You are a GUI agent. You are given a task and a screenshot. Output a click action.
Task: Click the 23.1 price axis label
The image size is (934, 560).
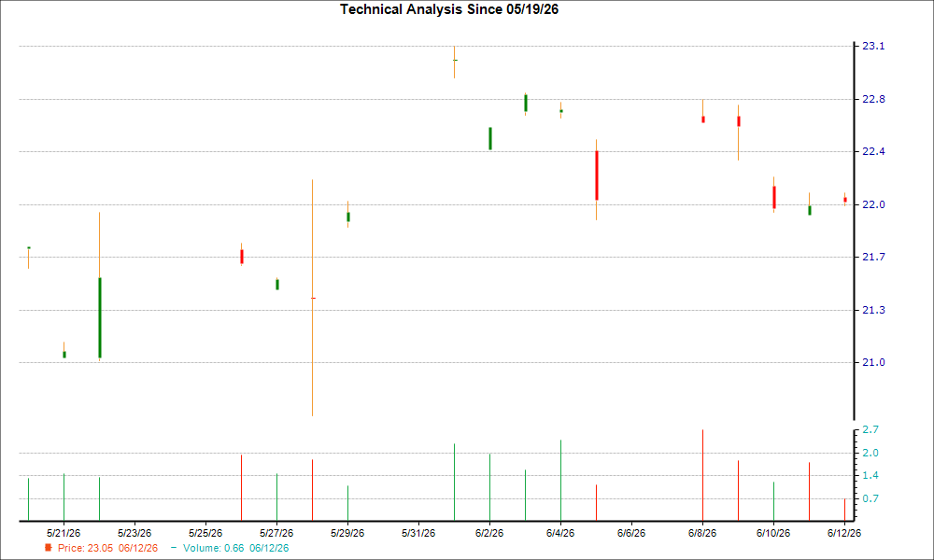pos(873,47)
